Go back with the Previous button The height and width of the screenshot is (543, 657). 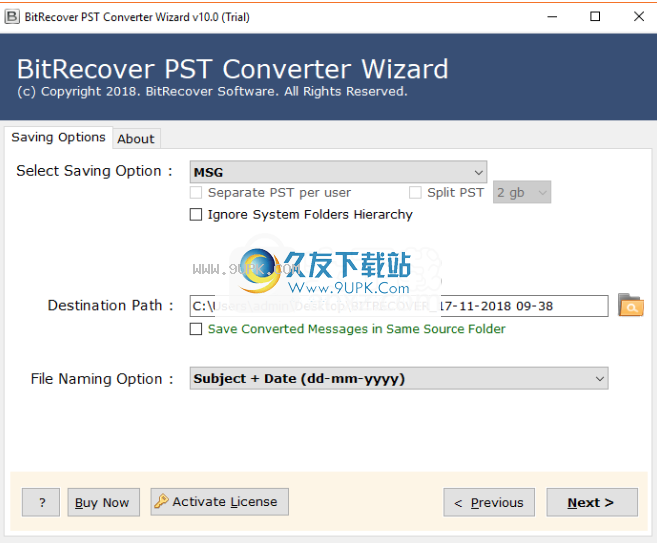pos(489,502)
